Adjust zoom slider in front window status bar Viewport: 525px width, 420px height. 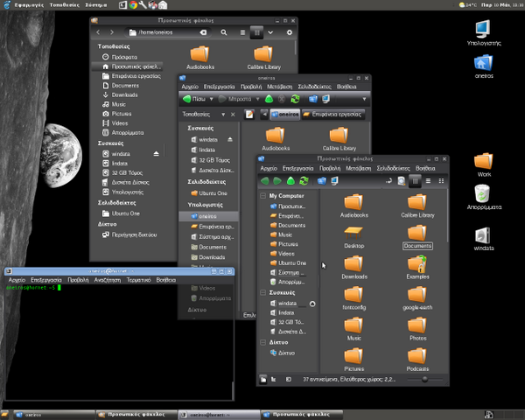pyautogui.click(x=424, y=380)
